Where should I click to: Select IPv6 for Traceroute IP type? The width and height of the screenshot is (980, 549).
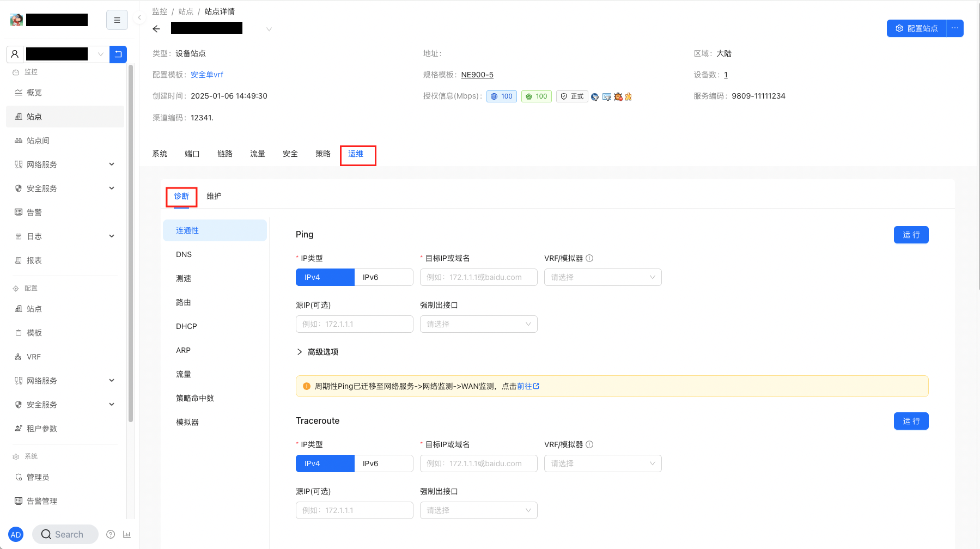tap(384, 463)
